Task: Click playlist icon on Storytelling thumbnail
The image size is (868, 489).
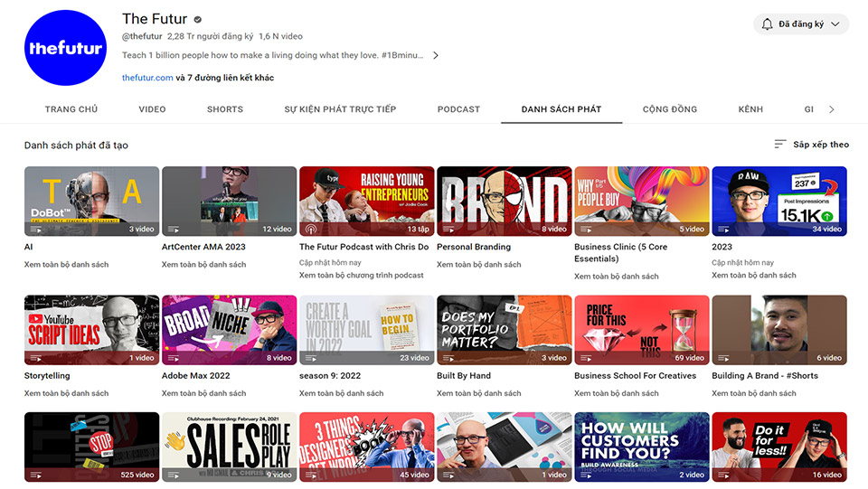Action: [34, 358]
